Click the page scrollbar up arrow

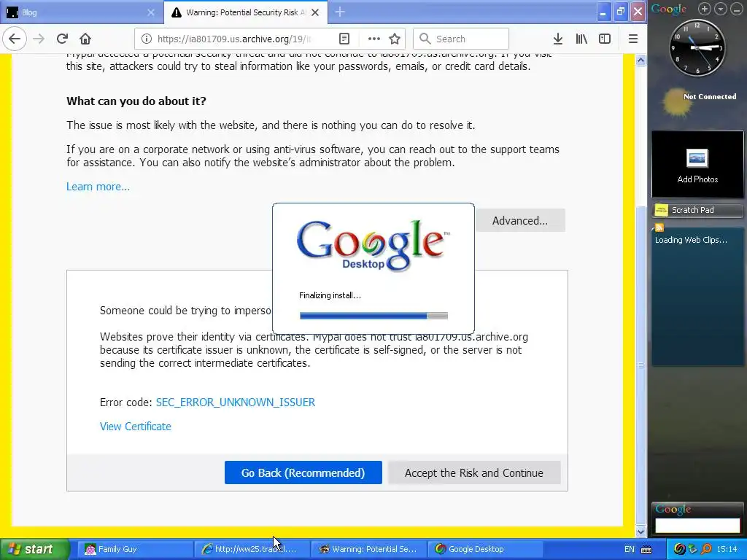pos(640,60)
